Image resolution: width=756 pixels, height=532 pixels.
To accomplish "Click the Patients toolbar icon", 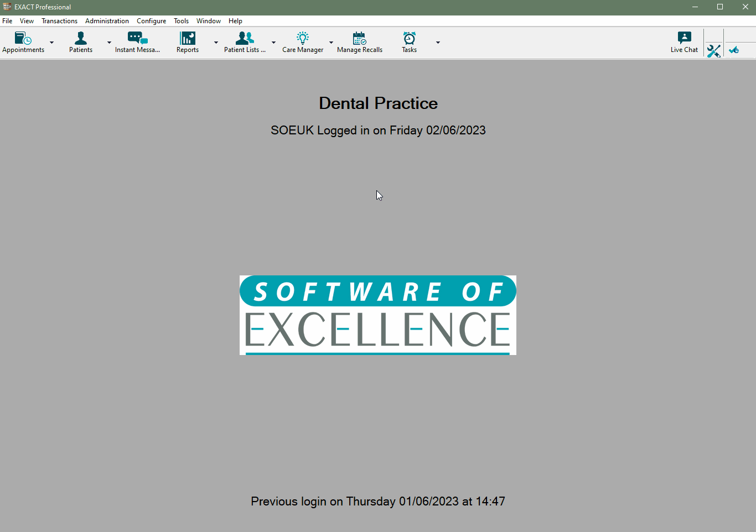I will [x=81, y=39].
